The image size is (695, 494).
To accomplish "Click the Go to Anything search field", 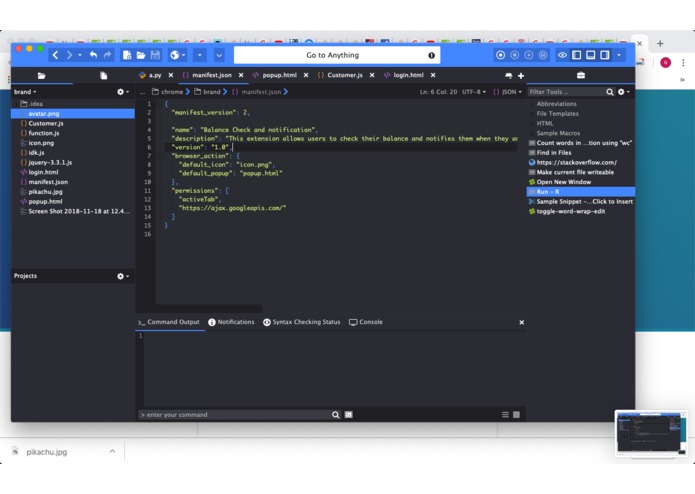I will [x=337, y=55].
